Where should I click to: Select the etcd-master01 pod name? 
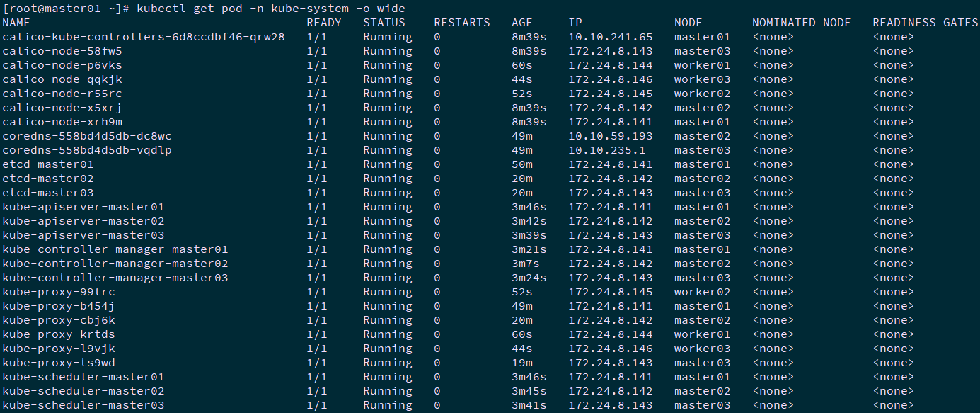coord(47,164)
